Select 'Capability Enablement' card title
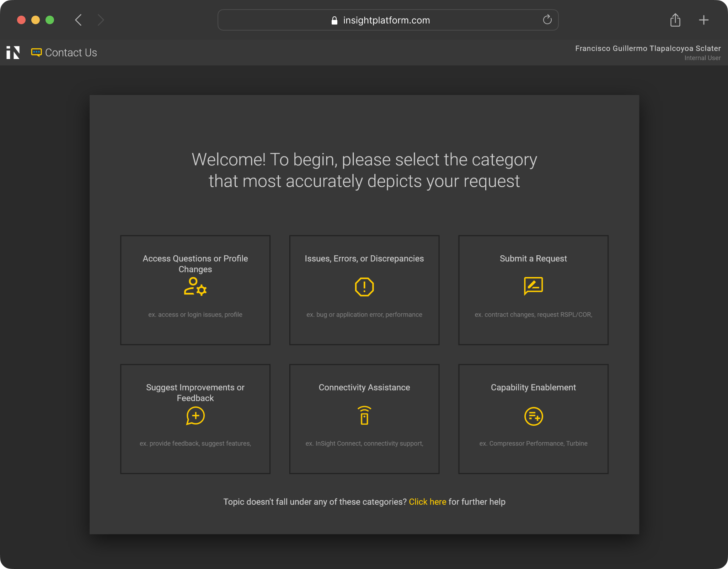This screenshot has width=728, height=569. tap(533, 387)
